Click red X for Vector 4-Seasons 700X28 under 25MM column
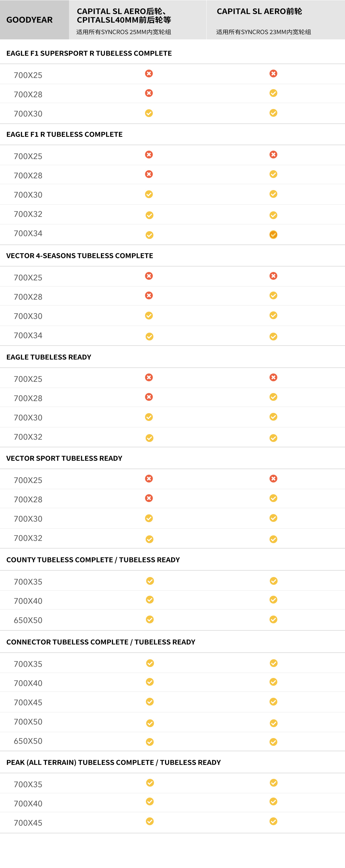345x868 pixels. tap(149, 296)
